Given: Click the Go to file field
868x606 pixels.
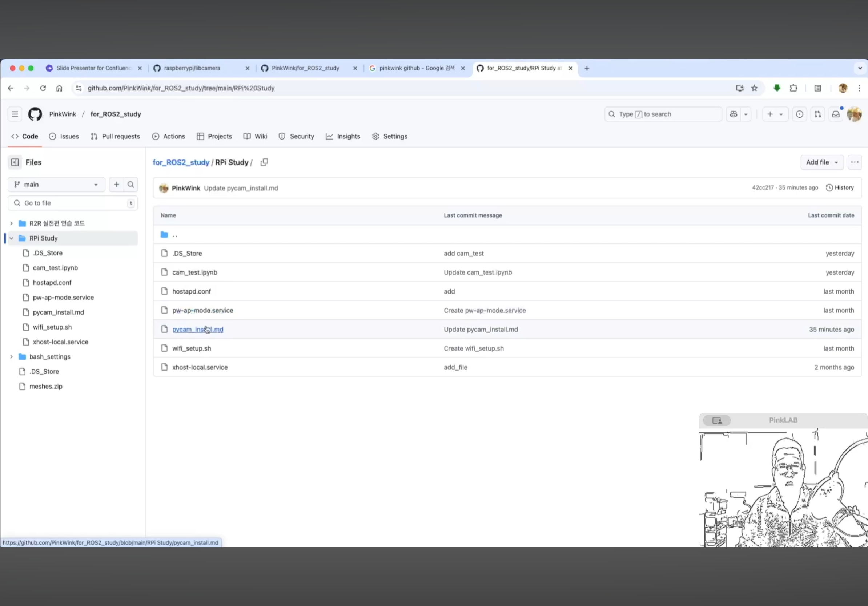Looking at the screenshot, I should [x=72, y=203].
